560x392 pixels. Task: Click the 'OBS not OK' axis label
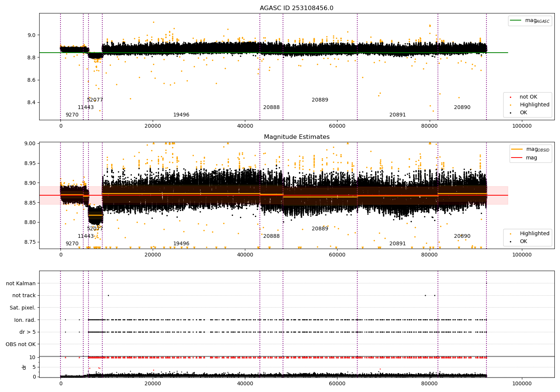[21, 344]
